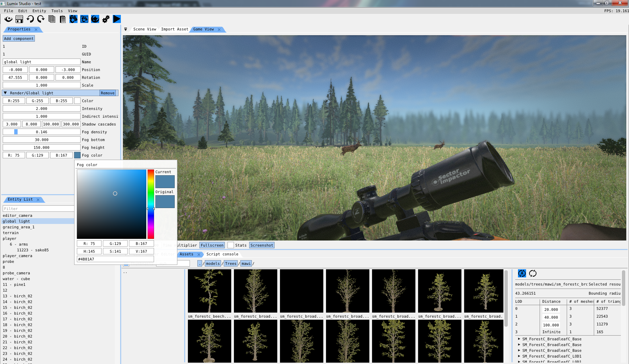Toggle the auto-reload (A) icon in asset details
This screenshot has height=364, width=629.
tap(522, 273)
